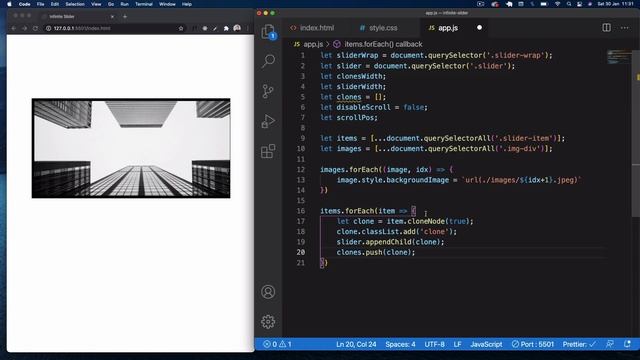The image size is (640, 360).
Task: Open the Run and Debug view
Action: click(268, 121)
